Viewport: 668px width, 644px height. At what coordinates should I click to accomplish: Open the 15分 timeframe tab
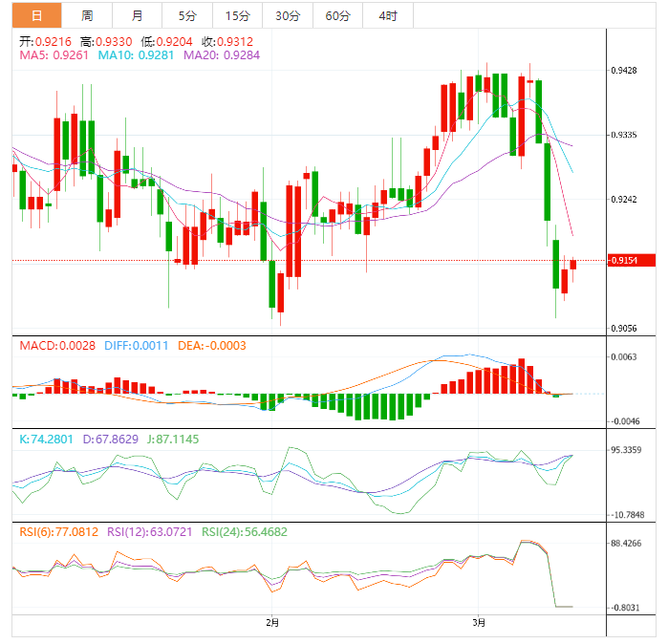point(237,15)
